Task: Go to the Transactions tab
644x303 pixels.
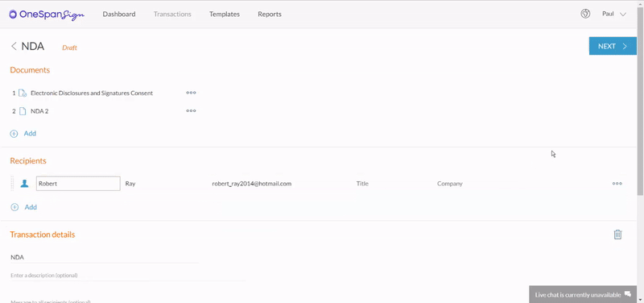Action: [x=172, y=14]
